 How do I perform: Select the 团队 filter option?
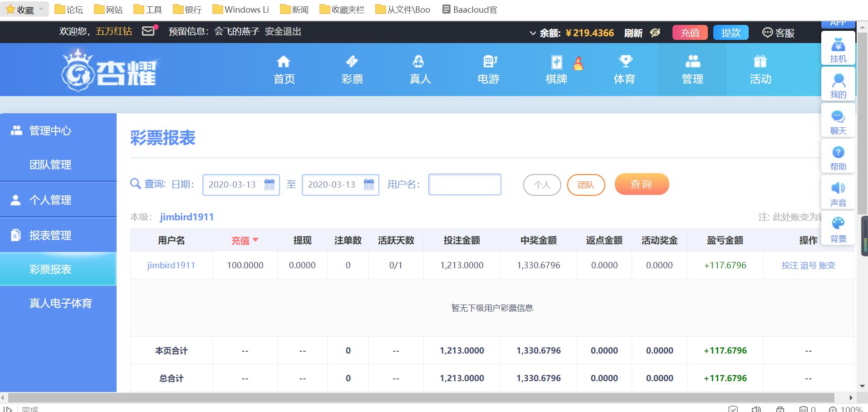click(x=586, y=185)
